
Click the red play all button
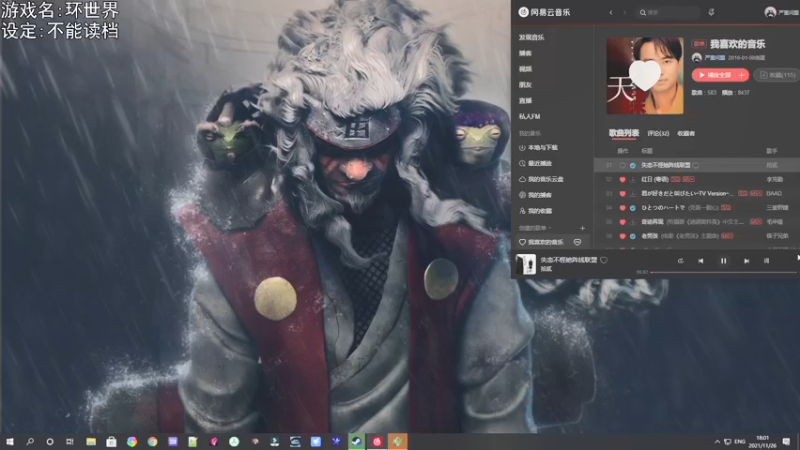click(714, 75)
